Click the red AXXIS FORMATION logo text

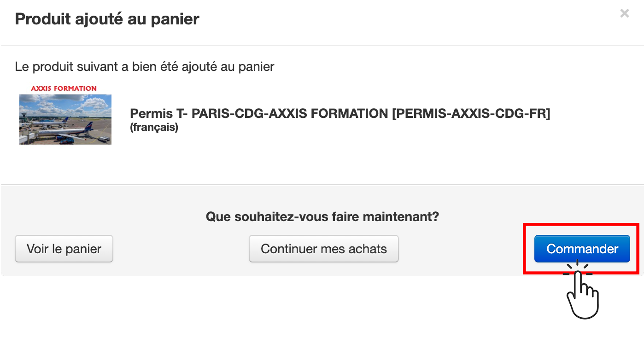(x=64, y=88)
